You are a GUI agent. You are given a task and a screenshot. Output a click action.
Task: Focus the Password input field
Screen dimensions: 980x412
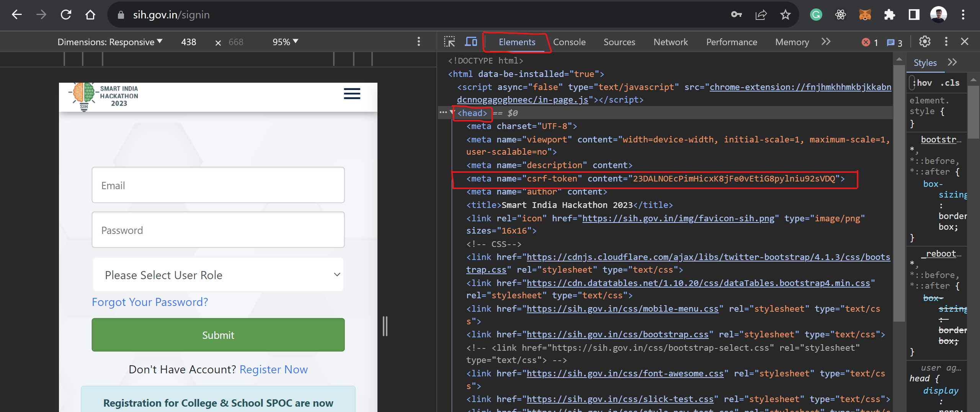click(218, 230)
